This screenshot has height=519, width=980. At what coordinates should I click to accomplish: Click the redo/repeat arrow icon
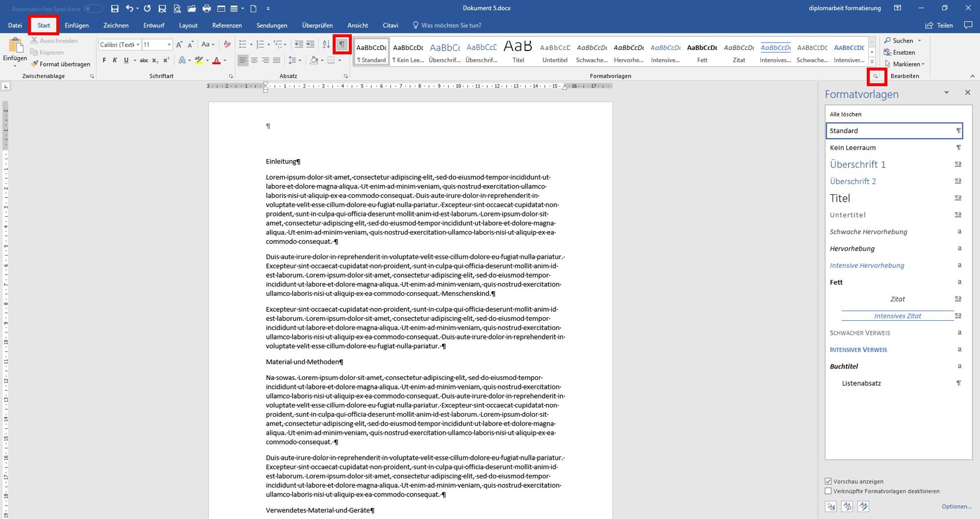tap(147, 8)
